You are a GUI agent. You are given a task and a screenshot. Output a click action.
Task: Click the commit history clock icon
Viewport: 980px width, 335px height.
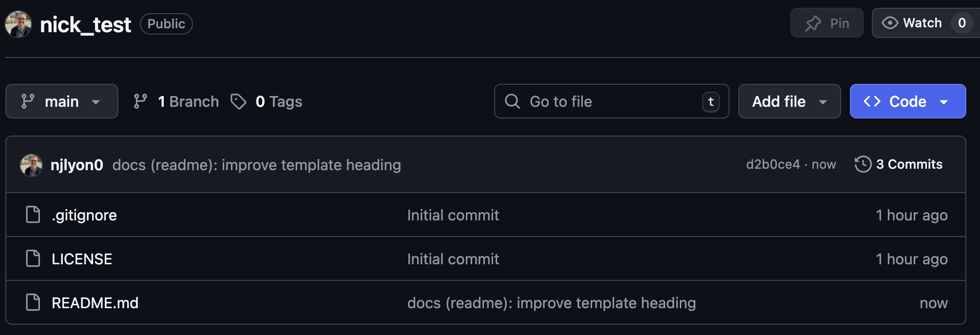coord(863,164)
